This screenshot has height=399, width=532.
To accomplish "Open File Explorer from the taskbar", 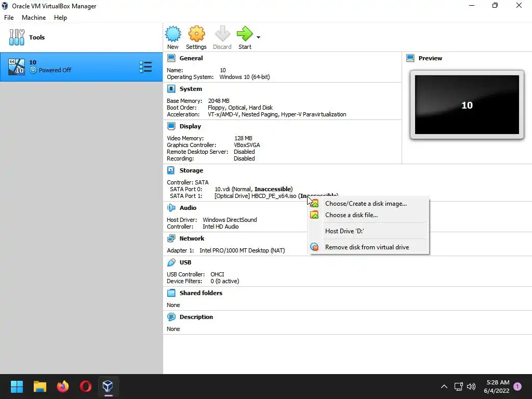I will pyautogui.click(x=39, y=387).
